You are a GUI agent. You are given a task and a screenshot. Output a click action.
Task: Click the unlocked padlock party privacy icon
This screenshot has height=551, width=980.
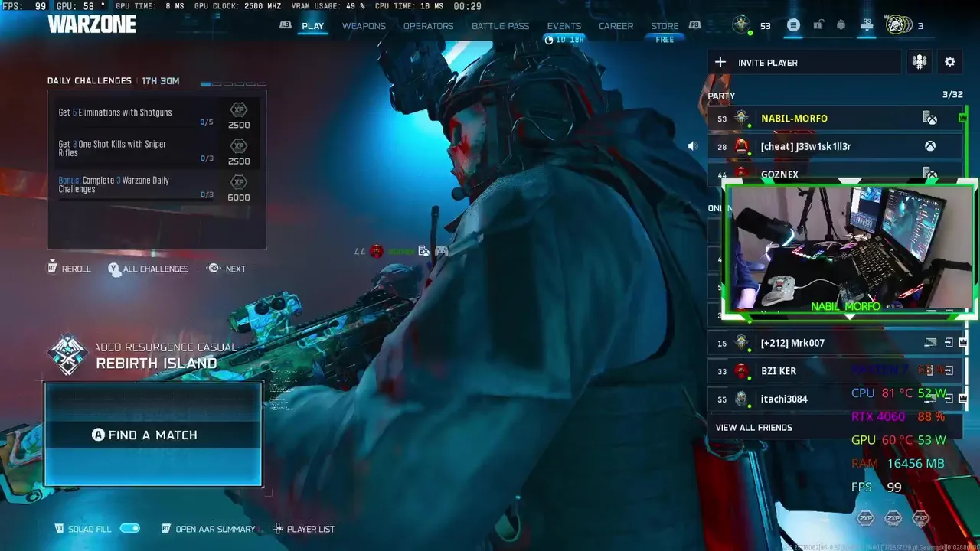[818, 25]
